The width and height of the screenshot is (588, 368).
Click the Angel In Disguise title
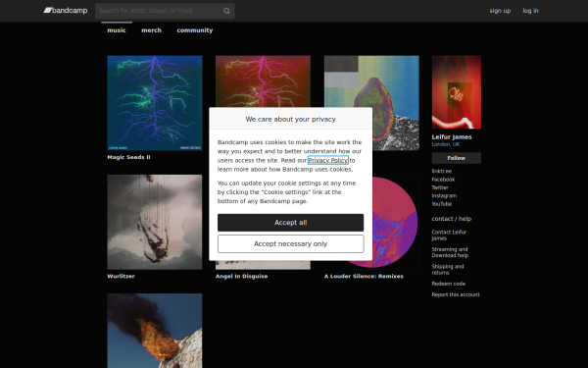coord(241,276)
